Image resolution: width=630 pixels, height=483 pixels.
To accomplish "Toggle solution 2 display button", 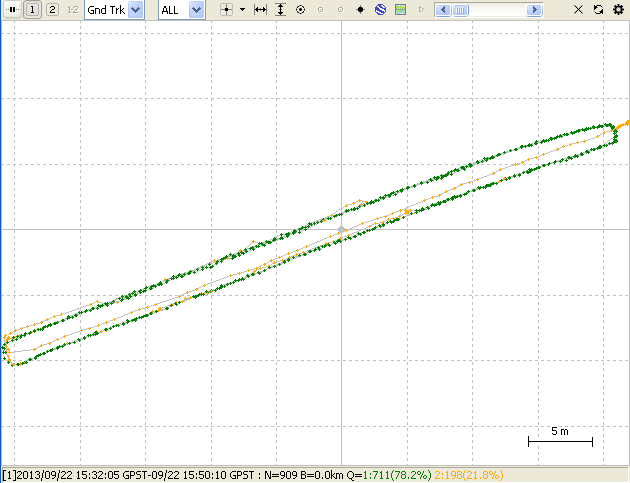I will [x=52, y=10].
